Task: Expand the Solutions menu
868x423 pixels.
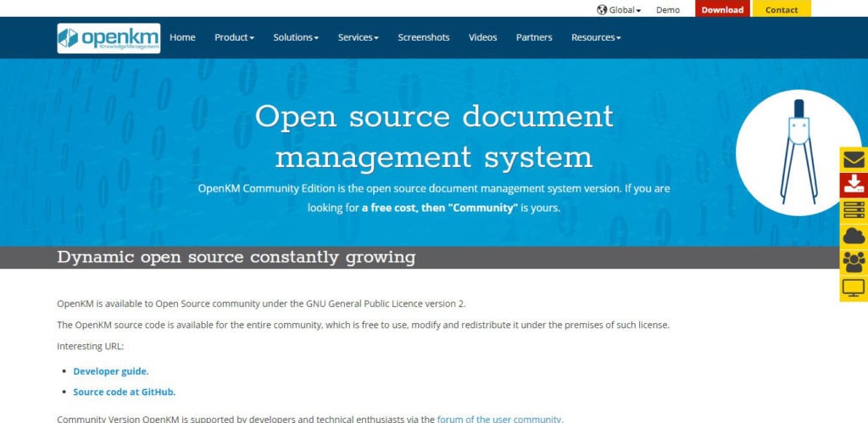Action: [296, 37]
